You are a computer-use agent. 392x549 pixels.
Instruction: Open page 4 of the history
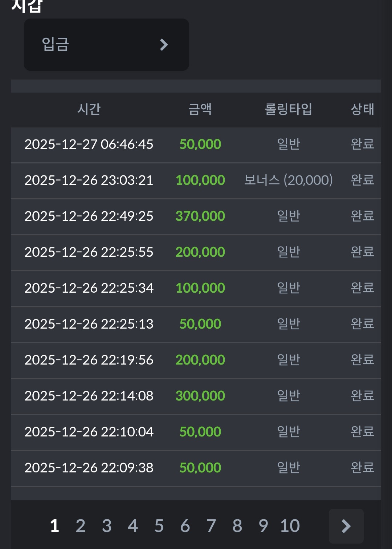coord(133,526)
